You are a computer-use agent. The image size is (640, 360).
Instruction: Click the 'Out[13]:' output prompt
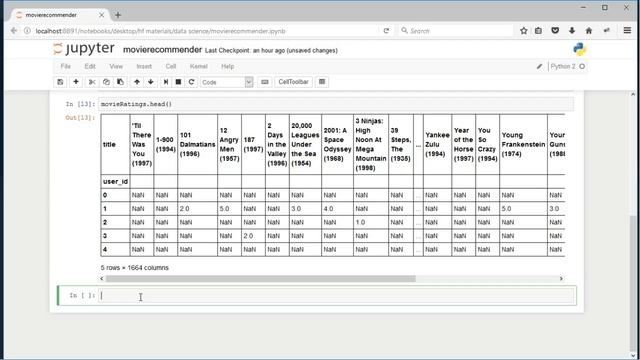(80, 118)
